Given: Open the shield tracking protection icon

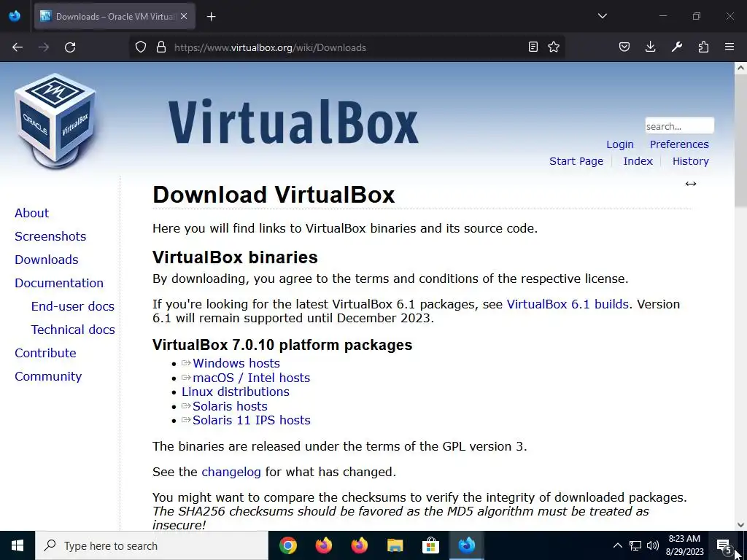Looking at the screenshot, I should click(141, 47).
